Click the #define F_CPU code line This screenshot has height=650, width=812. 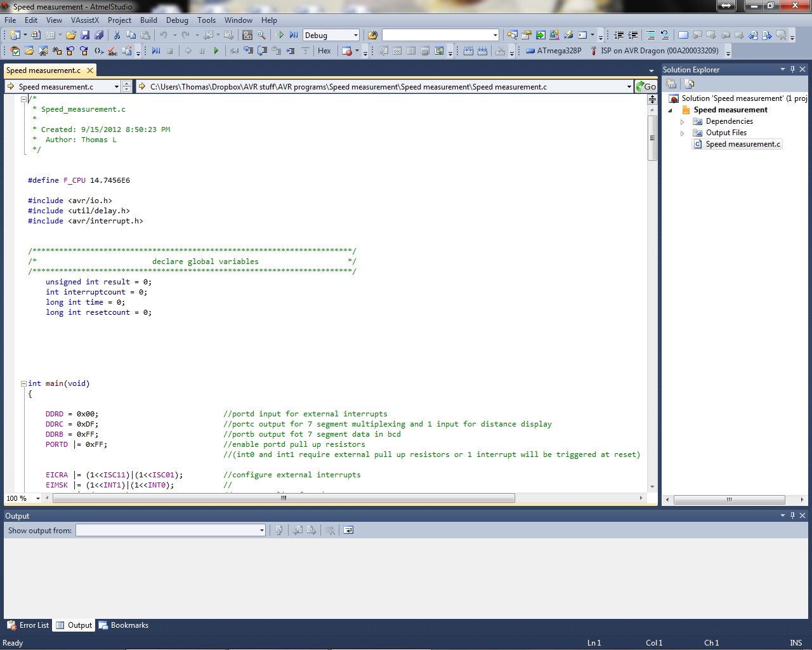pos(79,180)
